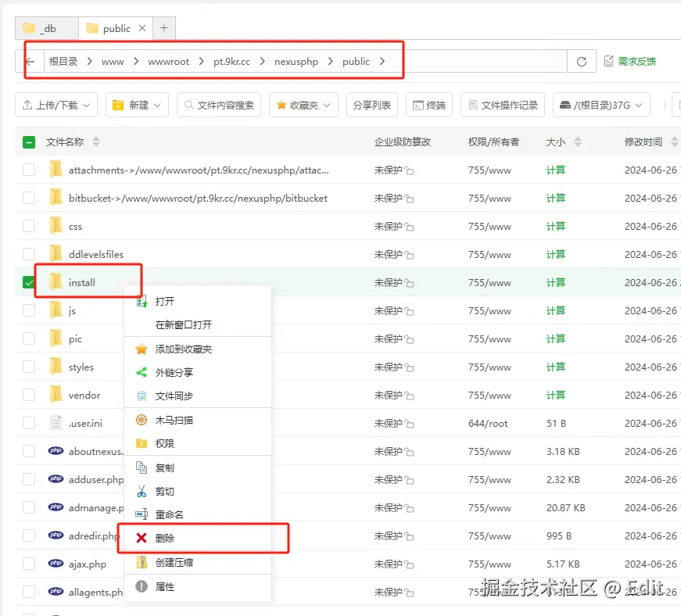Image resolution: width=681 pixels, height=616 pixels.
Task: Click the css folder icon
Action: pyautogui.click(x=56, y=226)
